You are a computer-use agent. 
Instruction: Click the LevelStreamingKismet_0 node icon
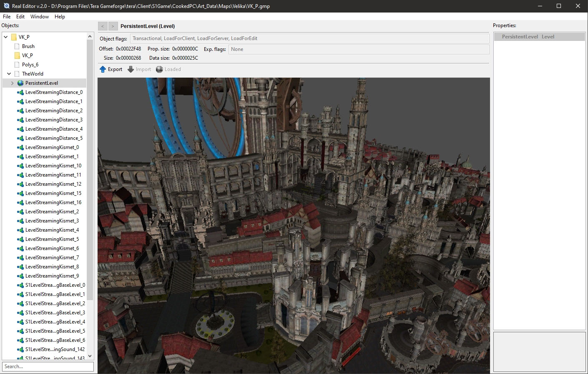(20, 147)
